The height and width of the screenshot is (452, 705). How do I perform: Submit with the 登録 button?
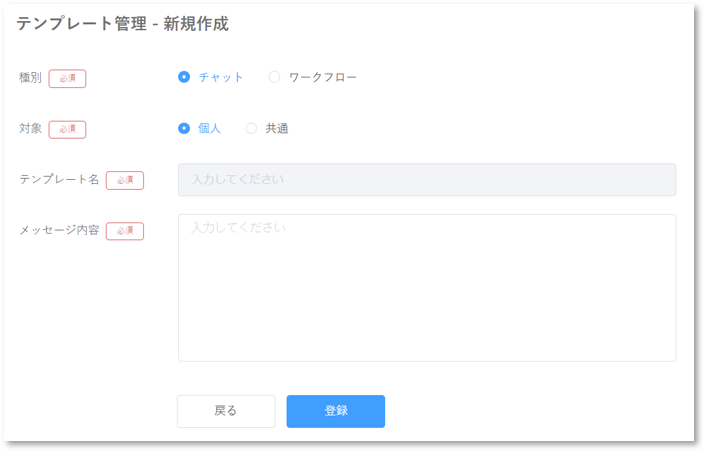tap(335, 411)
